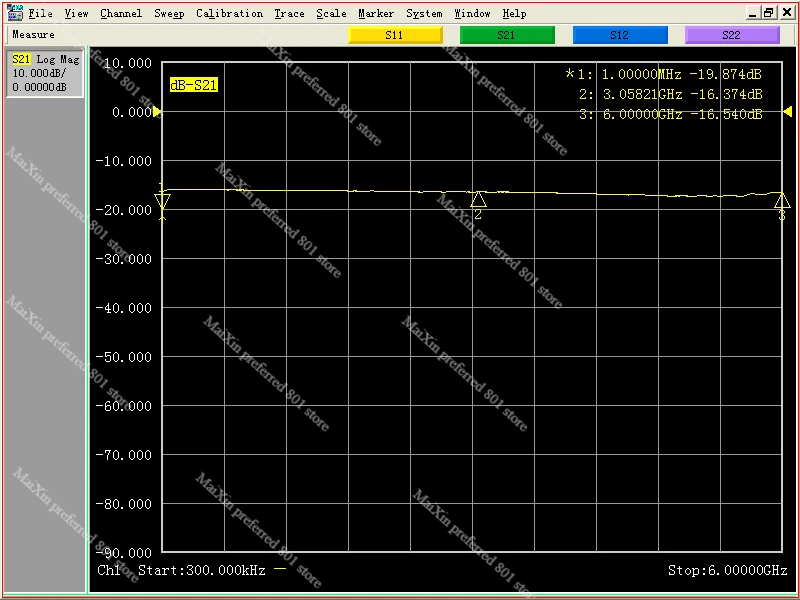Click the green S21 measure button
The height and width of the screenshot is (600, 800).
507,35
